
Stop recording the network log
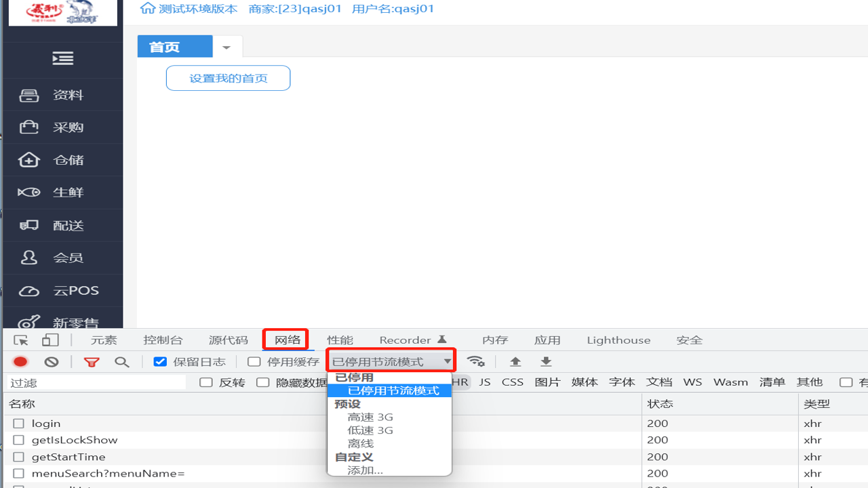pos(20,362)
